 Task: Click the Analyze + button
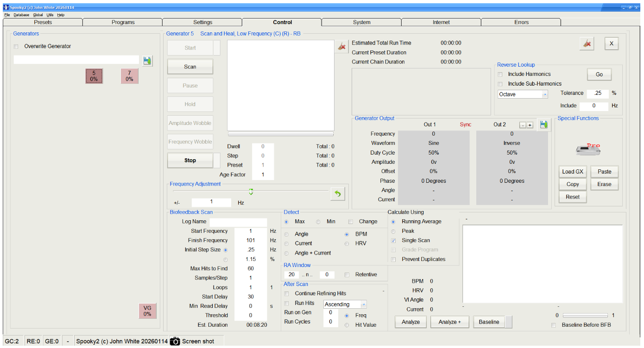tap(449, 322)
